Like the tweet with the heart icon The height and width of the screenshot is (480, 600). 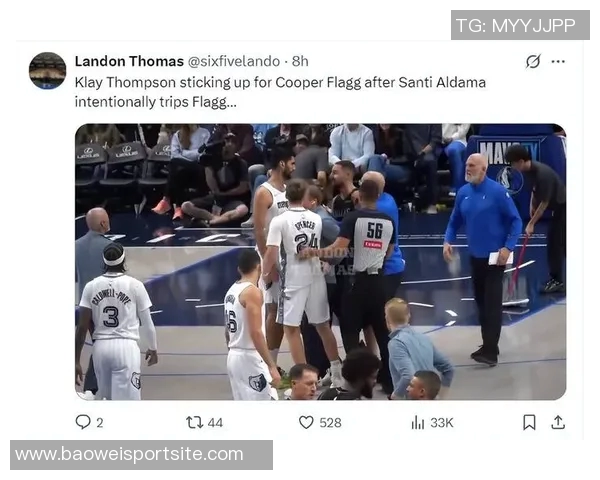(306, 423)
